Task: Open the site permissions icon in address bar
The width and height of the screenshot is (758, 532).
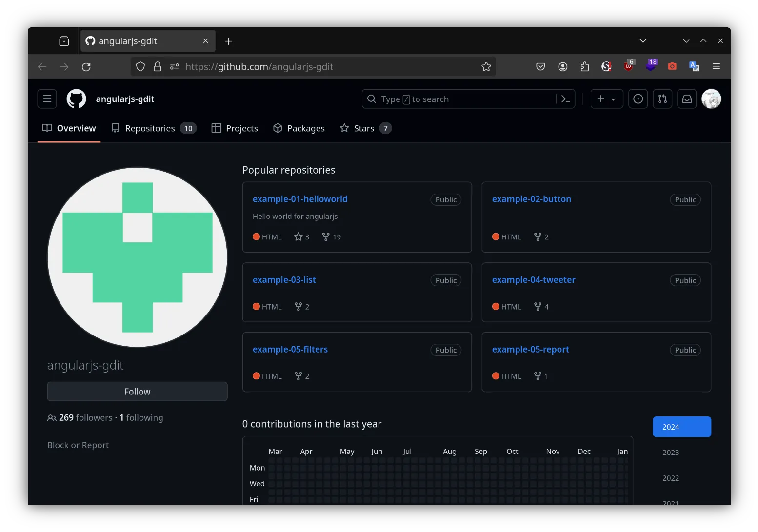Action: point(174,67)
